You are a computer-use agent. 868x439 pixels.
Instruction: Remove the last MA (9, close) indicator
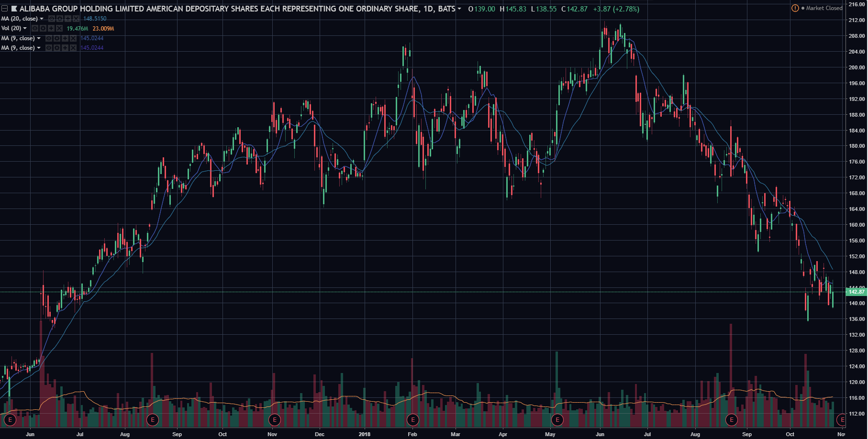(73, 48)
